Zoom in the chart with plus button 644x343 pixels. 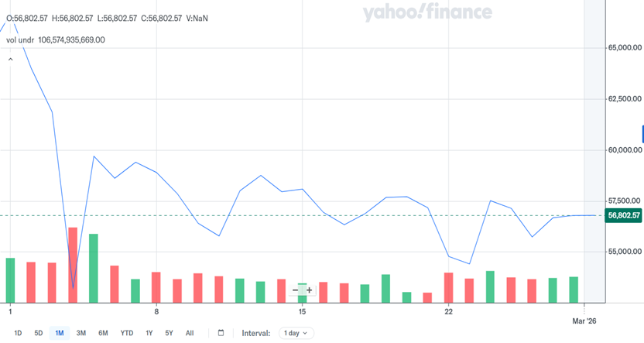pyautogui.click(x=310, y=290)
